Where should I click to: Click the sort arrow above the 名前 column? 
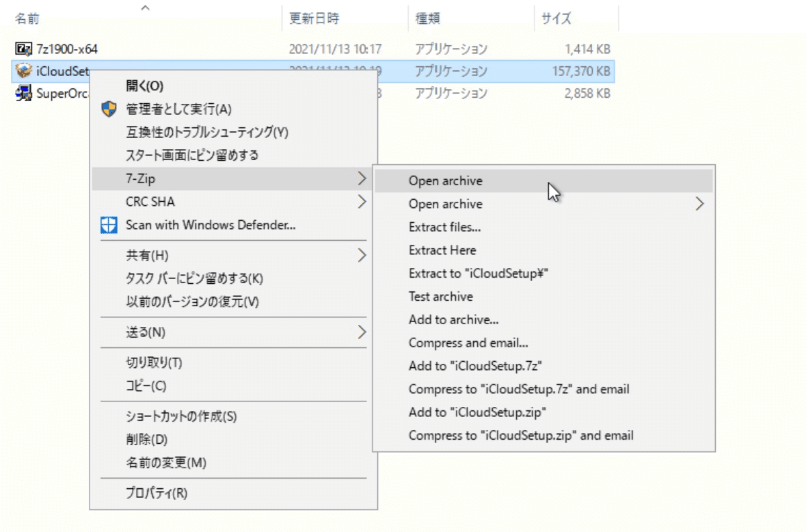146,8
